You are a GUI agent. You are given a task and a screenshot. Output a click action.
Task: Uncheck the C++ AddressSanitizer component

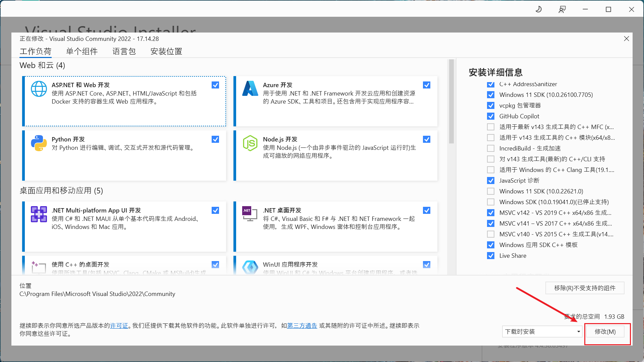click(x=491, y=84)
